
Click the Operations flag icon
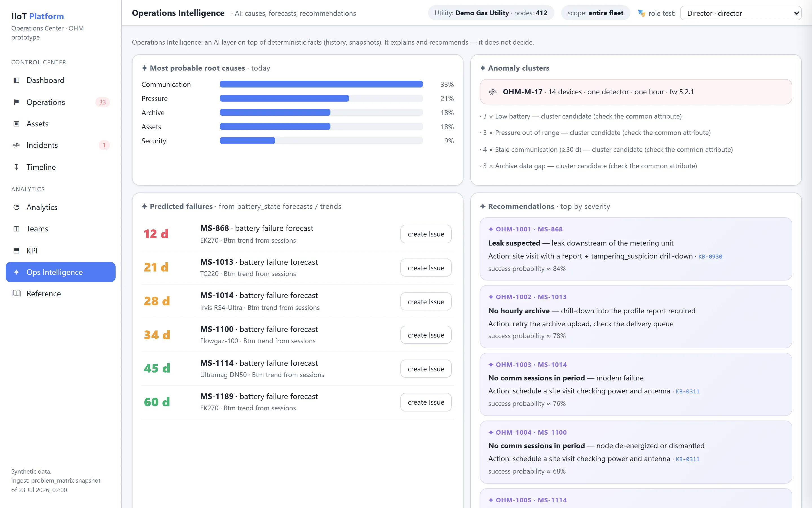coord(16,102)
